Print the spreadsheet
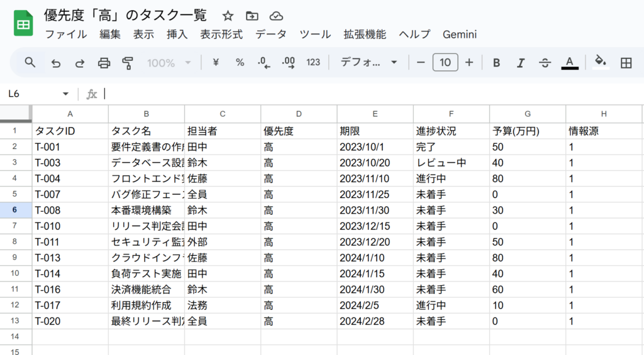The height and width of the screenshot is (355, 644). (x=104, y=62)
